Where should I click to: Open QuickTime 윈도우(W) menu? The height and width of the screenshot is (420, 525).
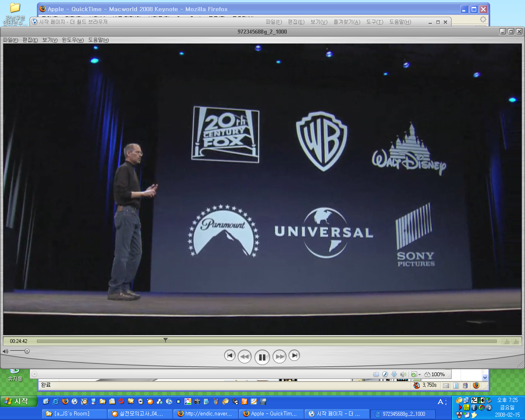(73, 40)
